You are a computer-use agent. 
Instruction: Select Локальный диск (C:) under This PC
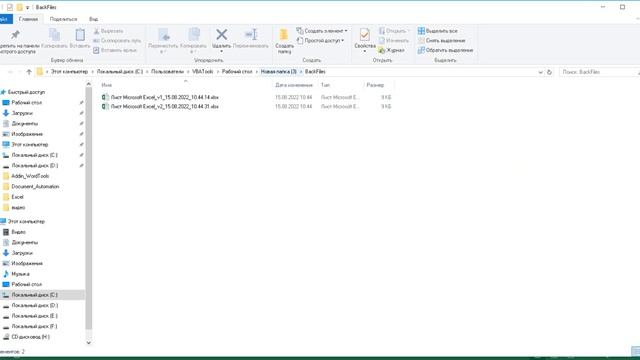(x=35, y=295)
